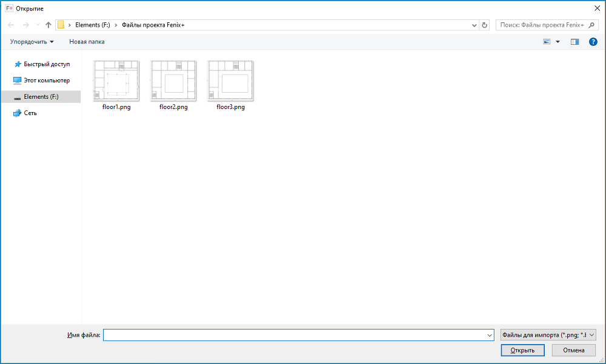Refresh the current folder view
The height and width of the screenshot is (364, 606).
coord(484,25)
